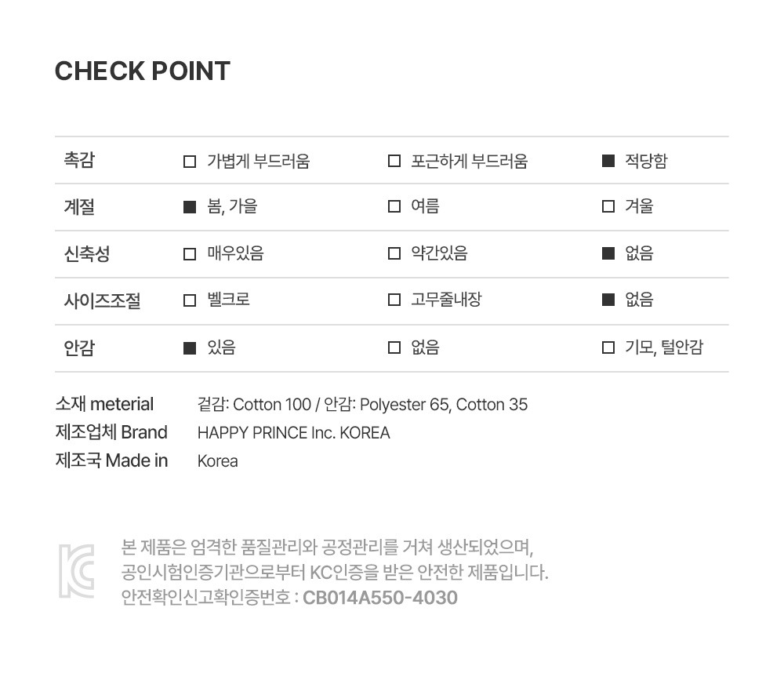784x684 pixels.
Task: Tick the 기모, 털안감 lining checkbox
Action: pos(608,348)
